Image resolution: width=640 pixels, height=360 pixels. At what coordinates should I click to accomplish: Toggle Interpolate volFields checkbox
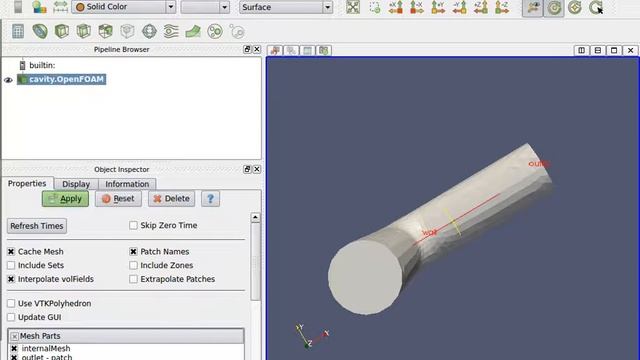coord(11,279)
